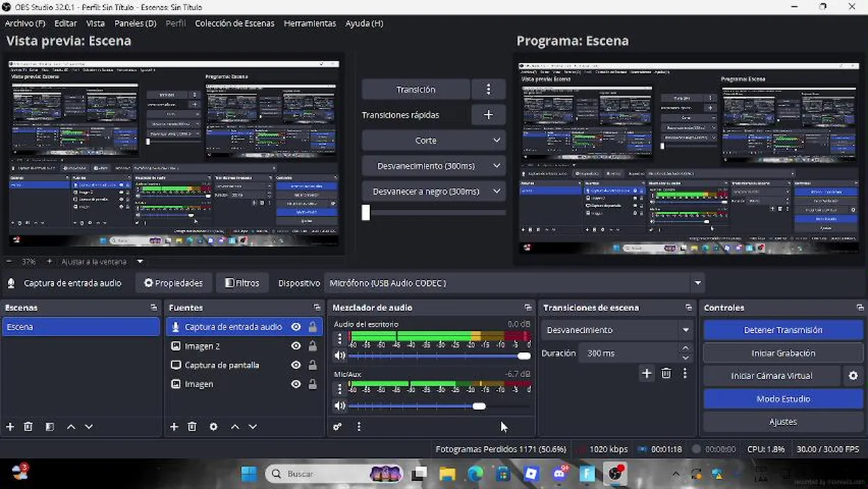Image resolution: width=868 pixels, height=489 pixels.
Task: Open scene filters icon in Escenas panel
Action: point(50,427)
